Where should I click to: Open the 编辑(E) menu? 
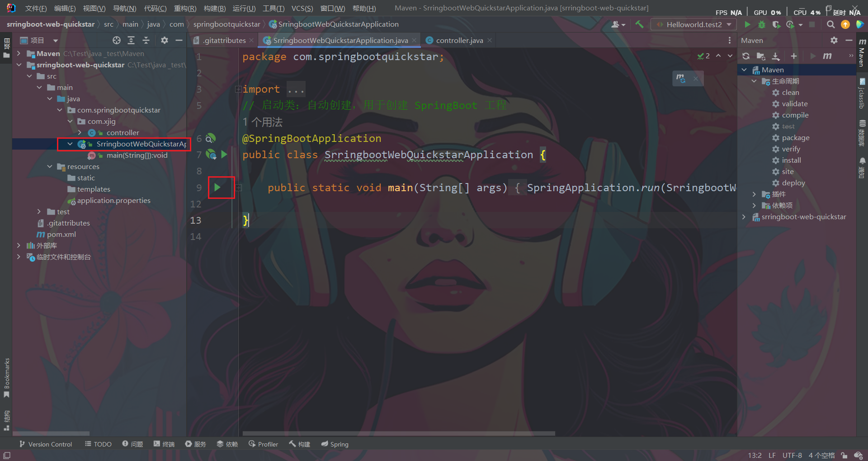[65, 9]
